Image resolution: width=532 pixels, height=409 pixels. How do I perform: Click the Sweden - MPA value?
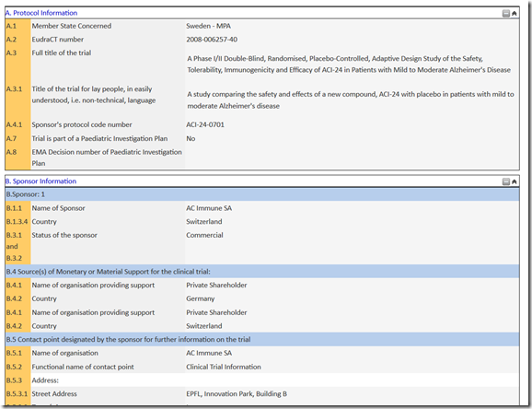click(208, 26)
